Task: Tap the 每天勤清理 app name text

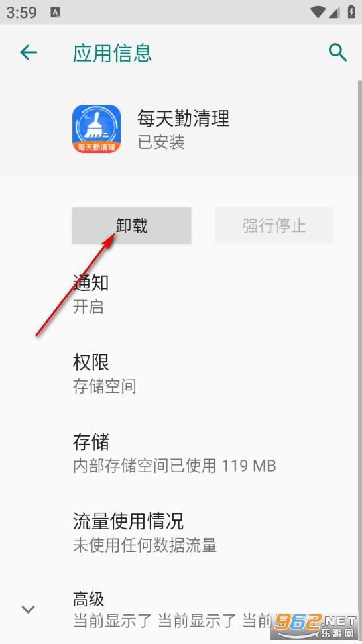Action: click(183, 119)
